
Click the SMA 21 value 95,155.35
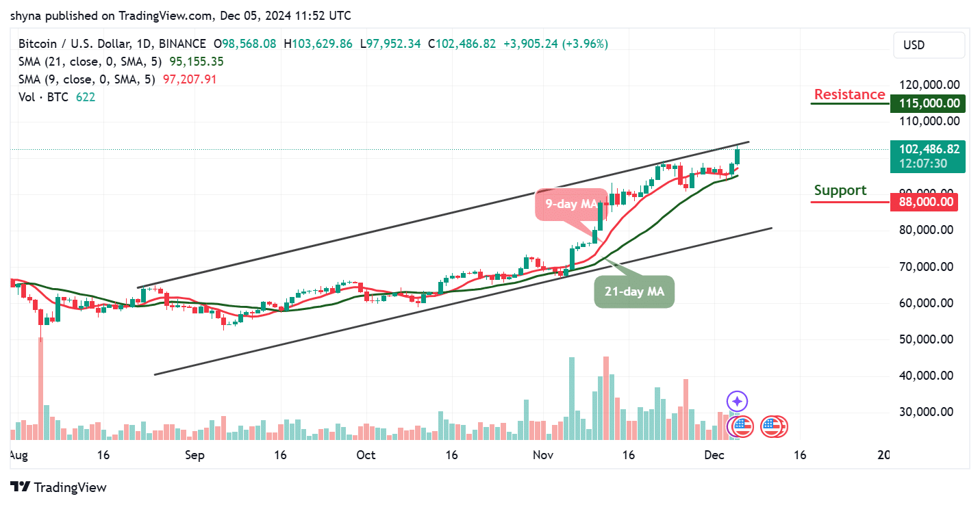click(197, 62)
